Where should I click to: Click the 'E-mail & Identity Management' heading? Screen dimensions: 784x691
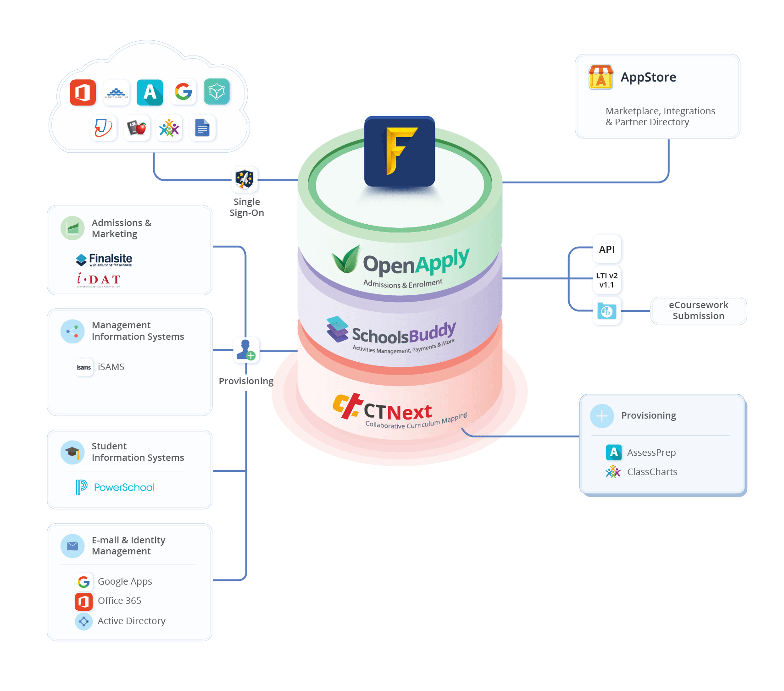coord(128,546)
